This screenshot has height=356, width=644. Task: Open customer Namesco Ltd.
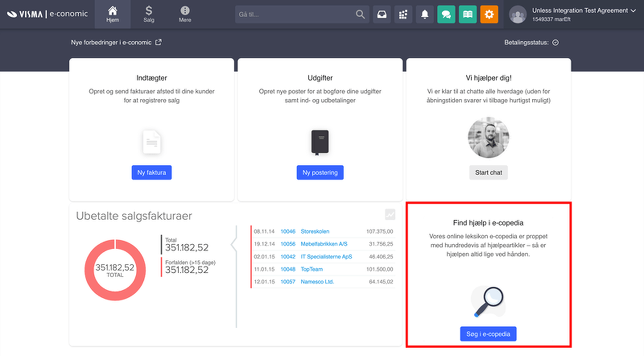click(x=317, y=282)
